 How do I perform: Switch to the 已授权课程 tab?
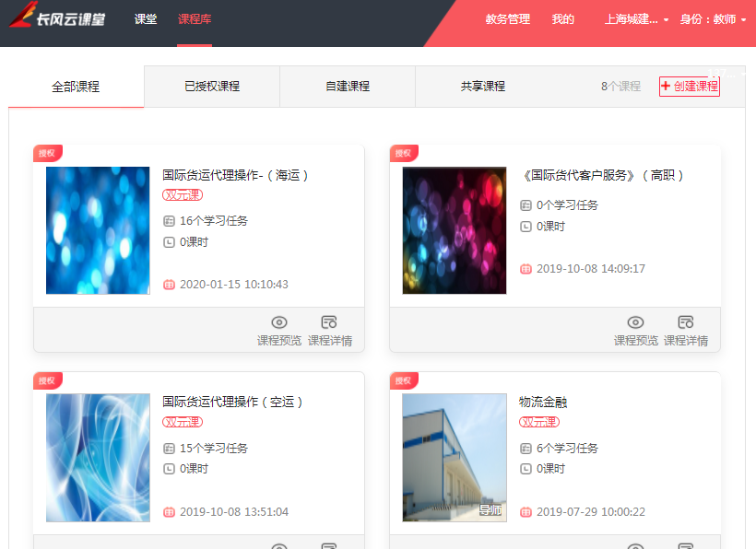tap(212, 87)
